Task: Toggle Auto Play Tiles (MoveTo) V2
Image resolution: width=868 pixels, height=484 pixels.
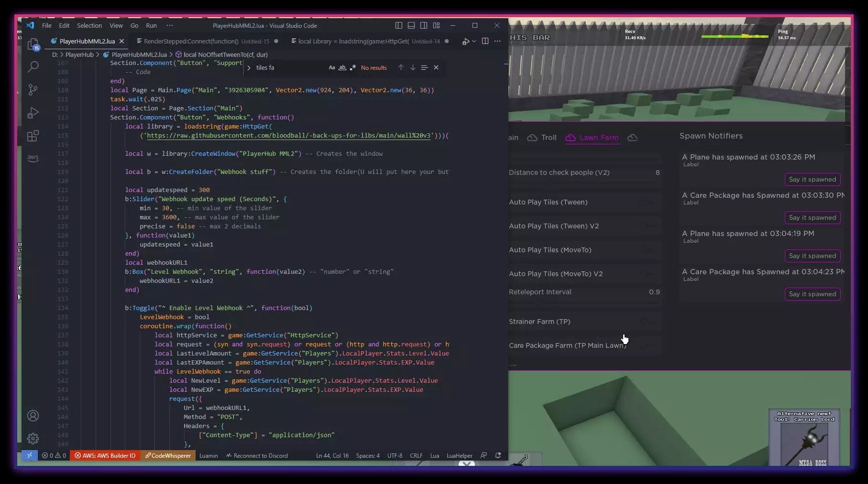Action: tap(648, 274)
